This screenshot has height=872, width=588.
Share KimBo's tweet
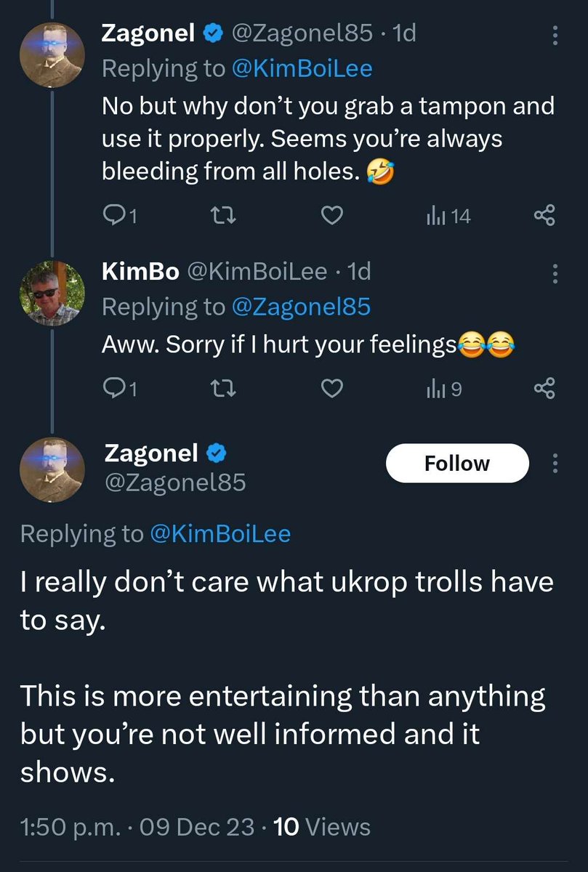[544, 389]
